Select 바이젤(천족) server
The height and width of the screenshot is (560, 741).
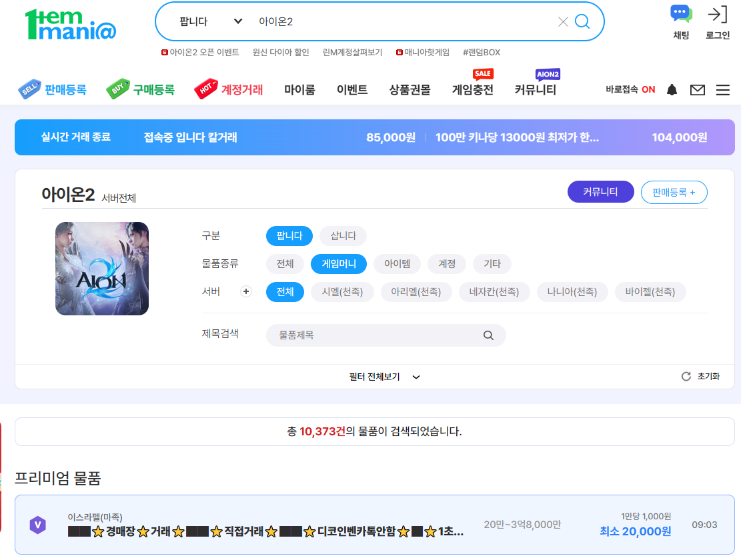(650, 292)
